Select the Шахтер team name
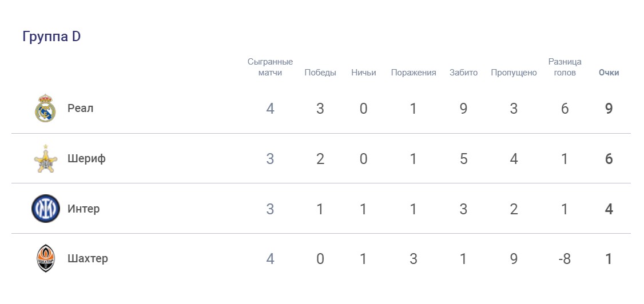 tap(88, 258)
